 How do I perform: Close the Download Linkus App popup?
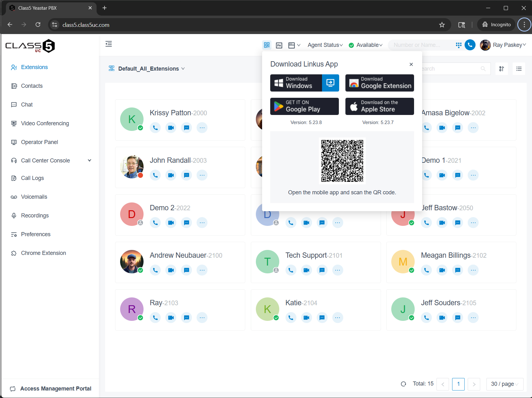click(x=411, y=64)
